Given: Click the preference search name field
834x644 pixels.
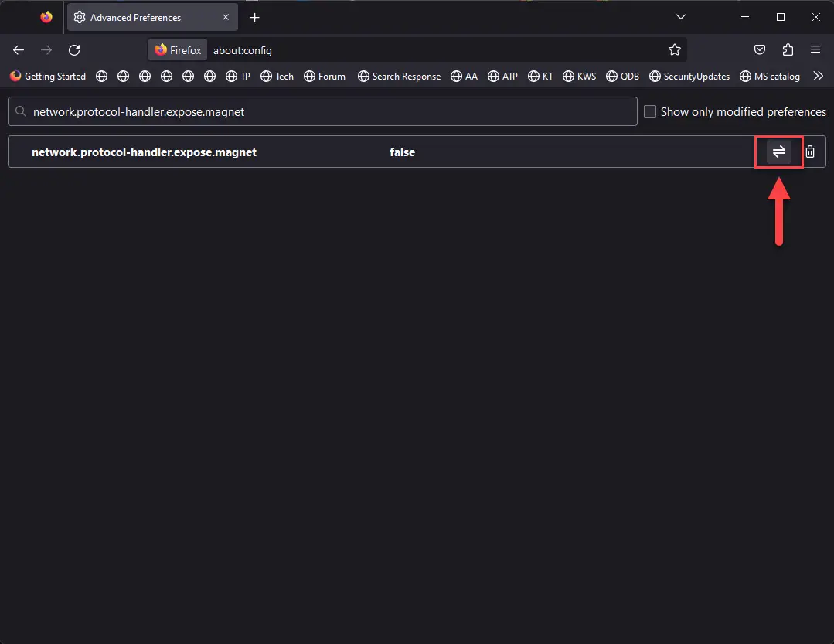Looking at the screenshot, I should click(x=322, y=111).
